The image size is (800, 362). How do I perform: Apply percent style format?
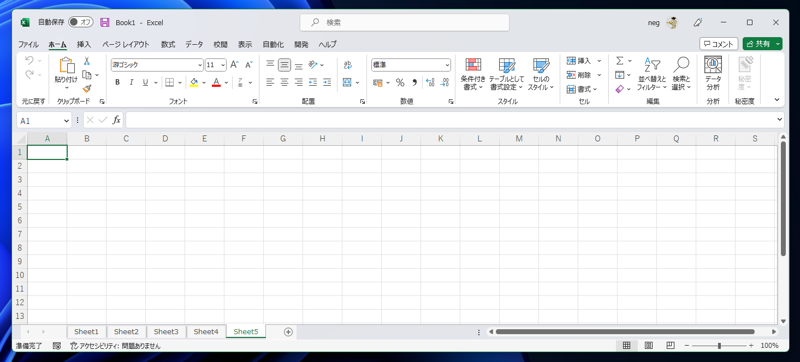click(x=400, y=83)
